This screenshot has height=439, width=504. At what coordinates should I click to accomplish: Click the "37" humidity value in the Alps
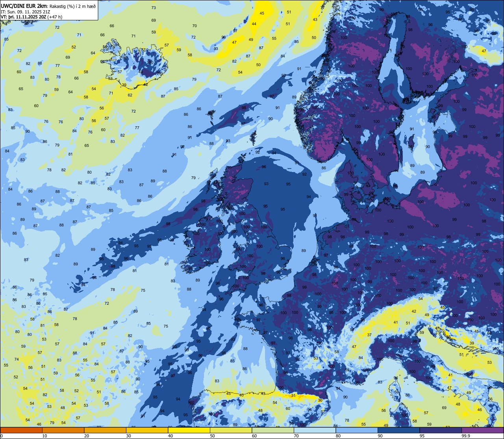pyautogui.click(x=369, y=335)
